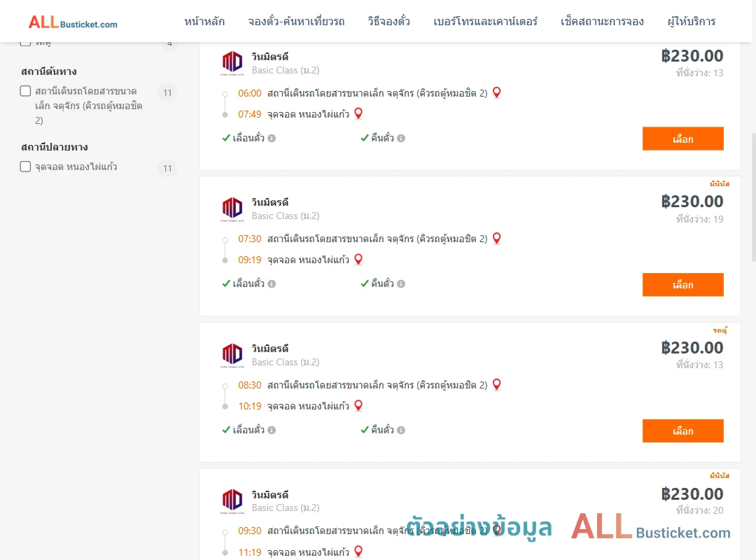Click seats text ที่นั่งว่าง: 19
The height and width of the screenshot is (560, 756).
tap(699, 219)
